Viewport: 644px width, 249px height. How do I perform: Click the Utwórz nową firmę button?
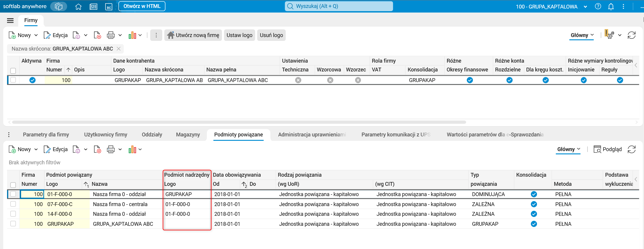193,35
